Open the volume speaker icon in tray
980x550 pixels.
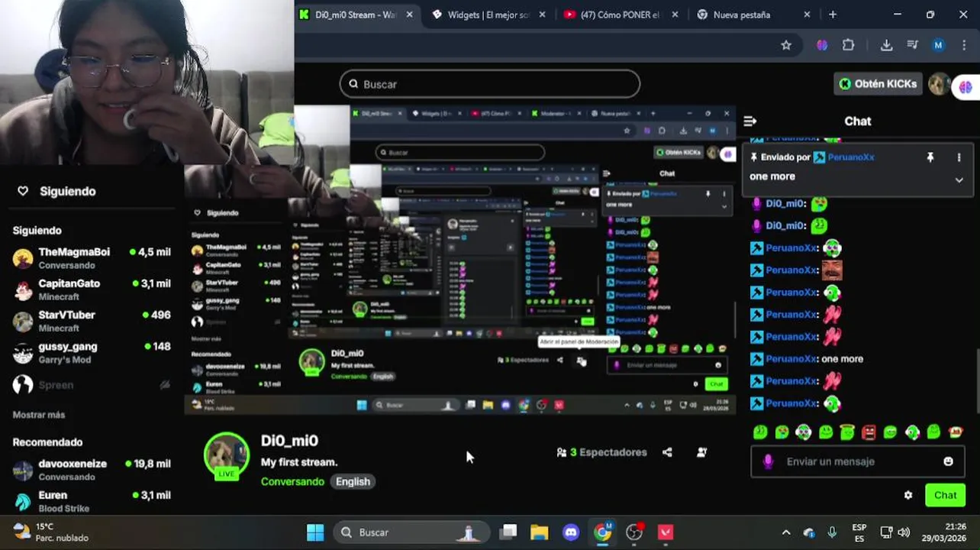point(904,532)
